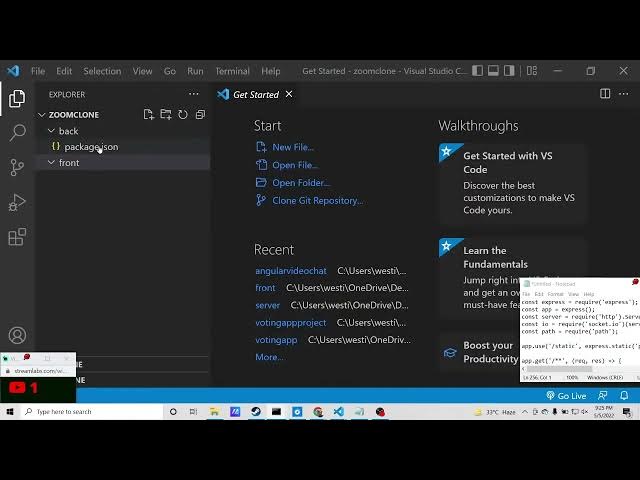Open Boost your Productivity walkthrough

point(480,352)
